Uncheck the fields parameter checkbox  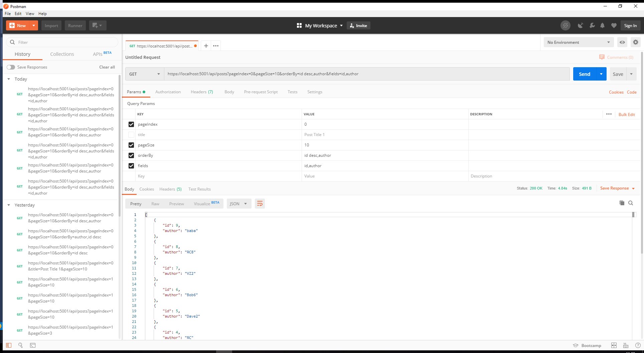[131, 166]
